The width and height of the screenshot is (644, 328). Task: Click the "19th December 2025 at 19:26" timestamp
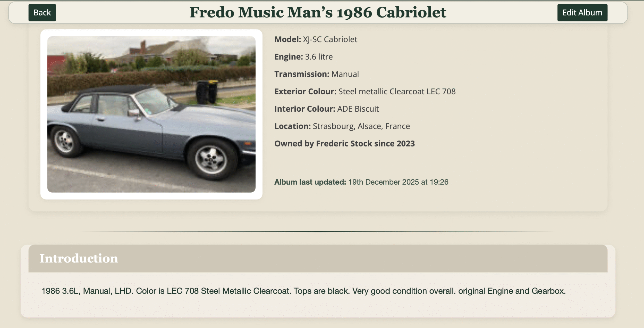pos(398,182)
